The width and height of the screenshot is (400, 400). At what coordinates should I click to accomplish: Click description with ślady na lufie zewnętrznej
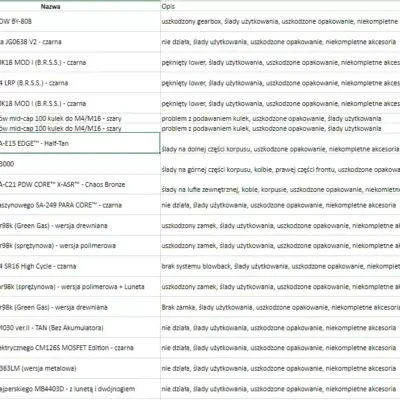[280, 185]
